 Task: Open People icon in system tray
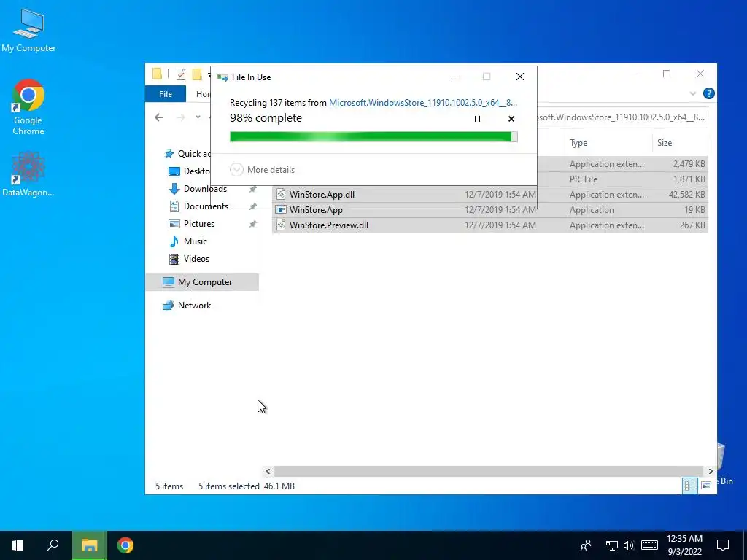coord(586,545)
